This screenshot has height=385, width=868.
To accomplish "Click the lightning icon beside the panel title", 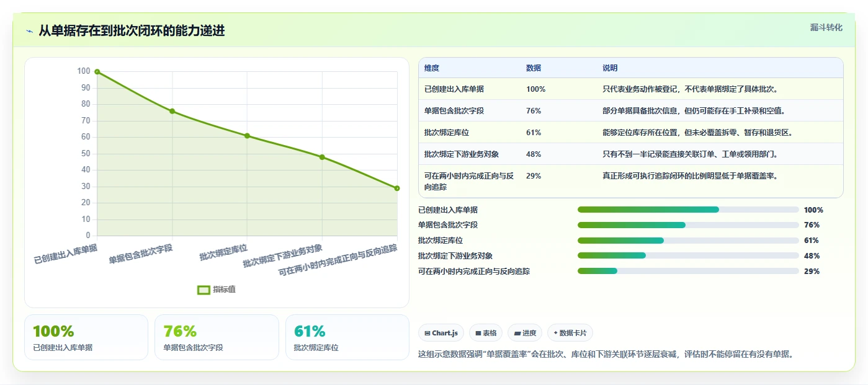I will pos(29,31).
